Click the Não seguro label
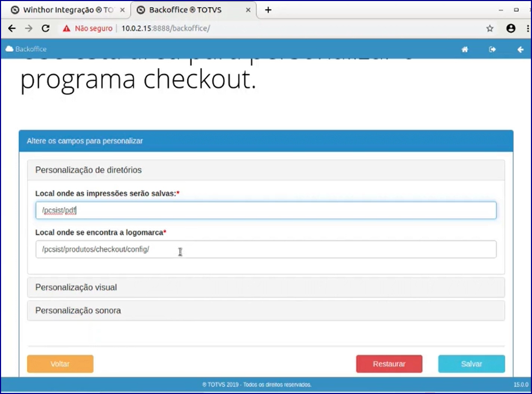 tap(94, 28)
